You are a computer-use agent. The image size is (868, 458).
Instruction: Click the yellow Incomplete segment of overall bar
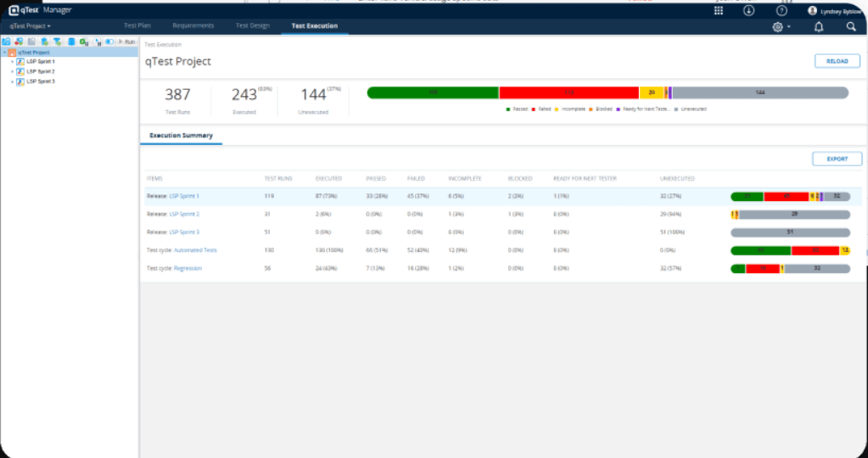[x=652, y=93]
